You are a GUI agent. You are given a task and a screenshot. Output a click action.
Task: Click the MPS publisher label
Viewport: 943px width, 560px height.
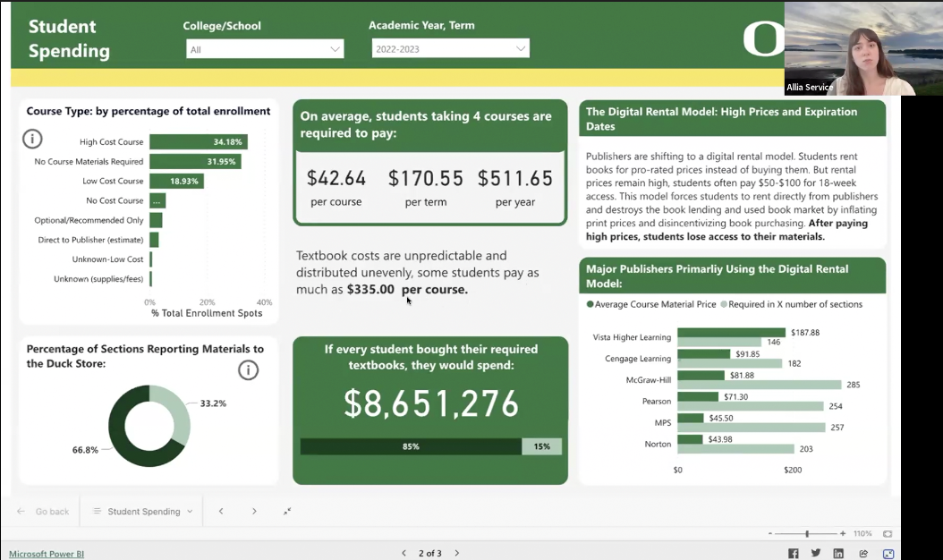pos(663,423)
